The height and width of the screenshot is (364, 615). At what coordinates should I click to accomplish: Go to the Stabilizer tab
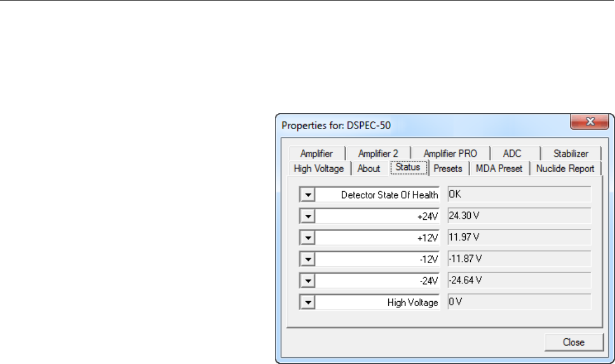(x=571, y=153)
